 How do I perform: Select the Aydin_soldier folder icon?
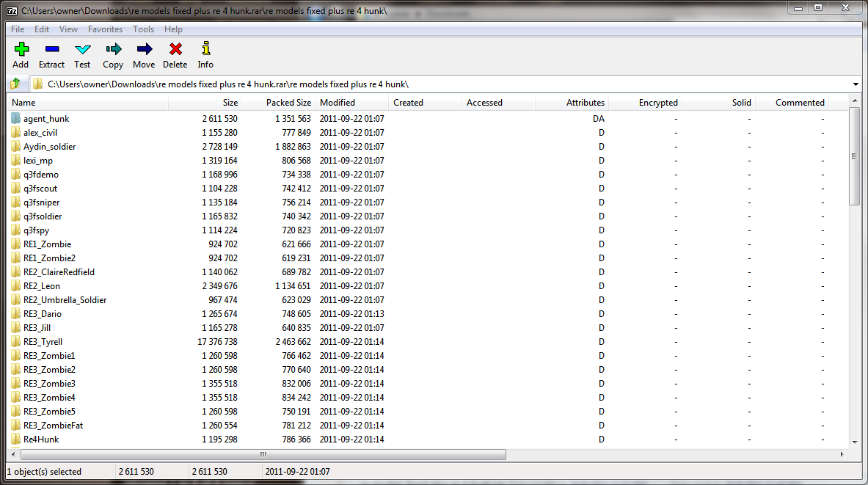point(15,146)
